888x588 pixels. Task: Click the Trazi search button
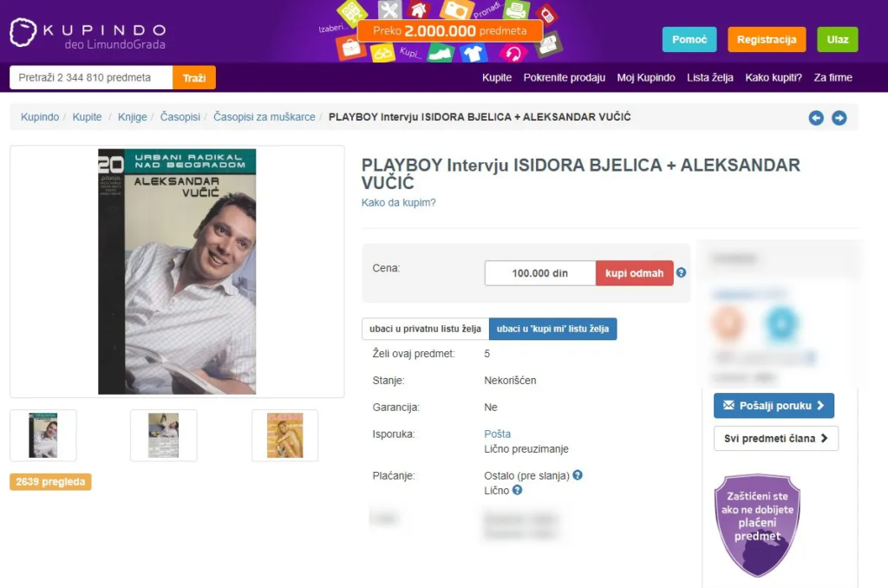[194, 77]
